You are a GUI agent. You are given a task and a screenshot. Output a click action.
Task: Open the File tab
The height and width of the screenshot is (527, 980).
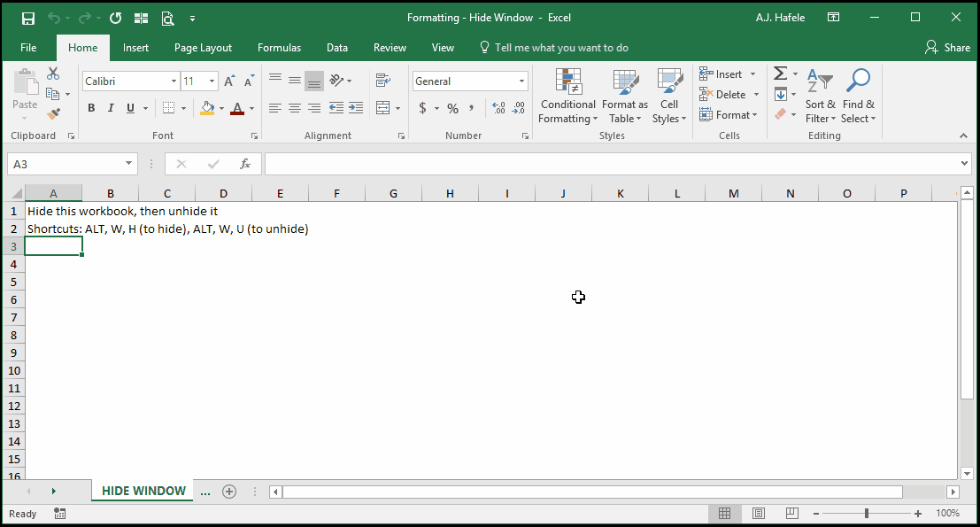[28, 48]
